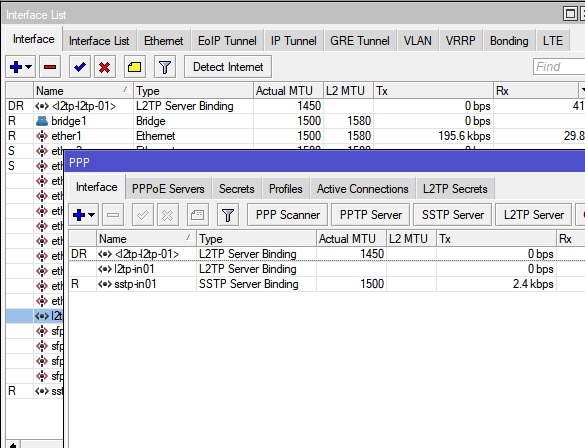Add new PPP interface with plus dropdown

coord(84,215)
